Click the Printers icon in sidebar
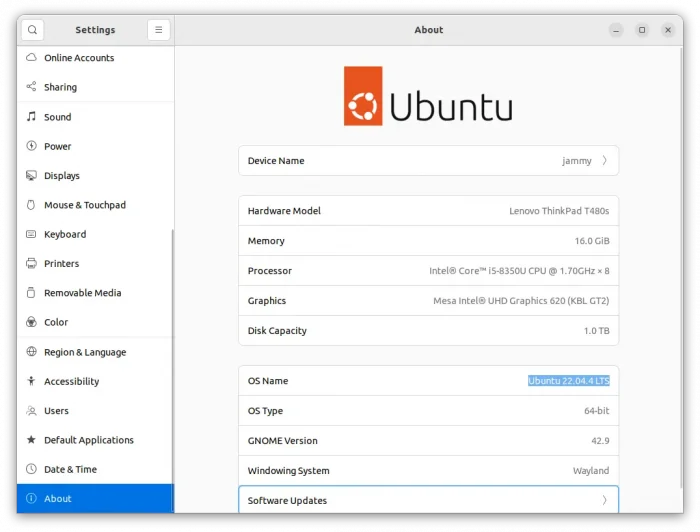Screen dimensions: 700x532 (x=31, y=264)
